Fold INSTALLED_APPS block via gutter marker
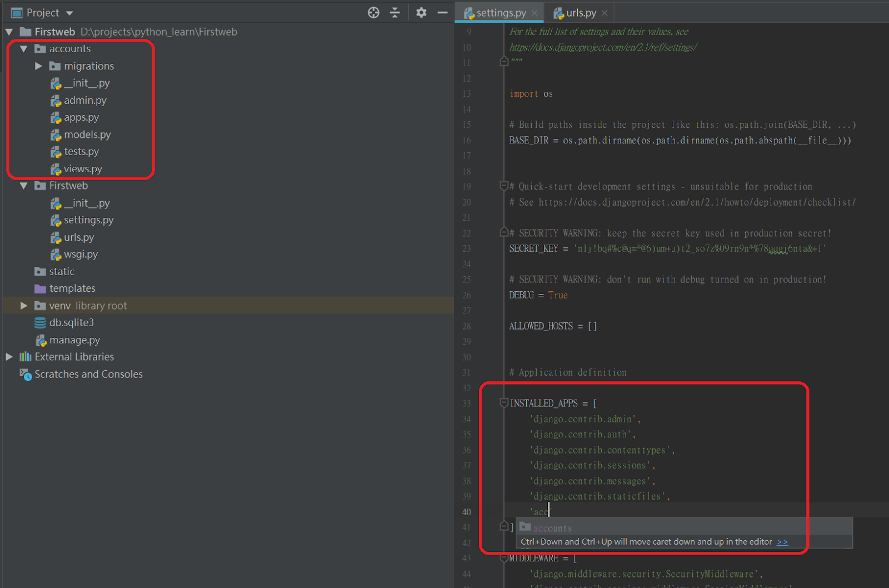This screenshot has width=889, height=588. click(504, 402)
